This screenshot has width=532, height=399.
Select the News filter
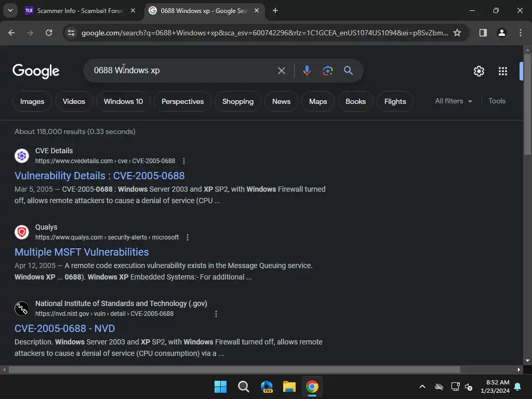click(x=281, y=101)
